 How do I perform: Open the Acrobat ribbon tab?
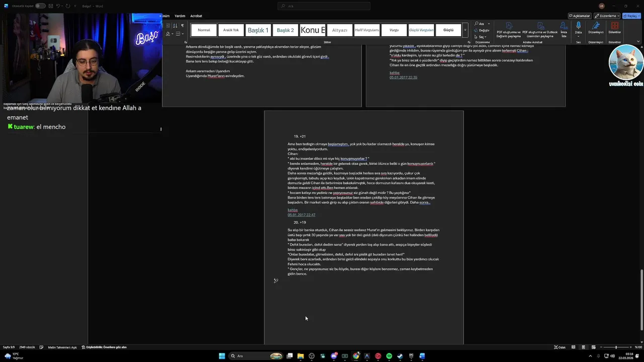pyautogui.click(x=196, y=16)
